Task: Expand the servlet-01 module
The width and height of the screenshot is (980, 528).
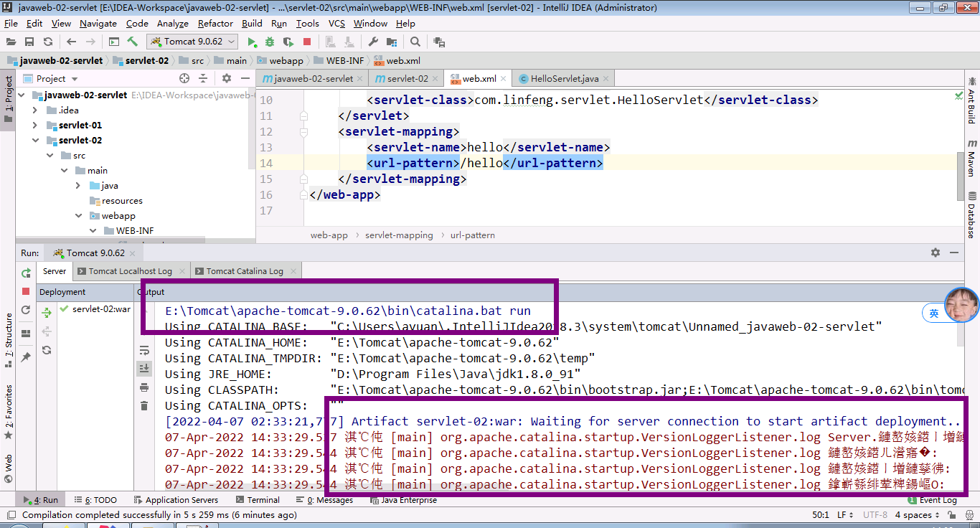Action: (35, 125)
